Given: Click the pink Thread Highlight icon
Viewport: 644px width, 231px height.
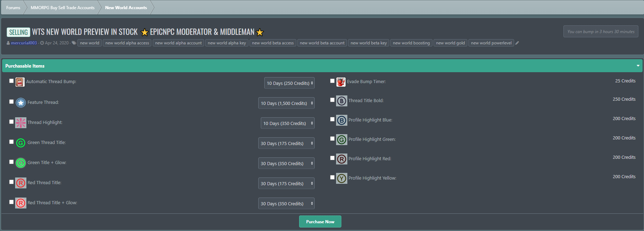Looking at the screenshot, I should (x=21, y=123).
